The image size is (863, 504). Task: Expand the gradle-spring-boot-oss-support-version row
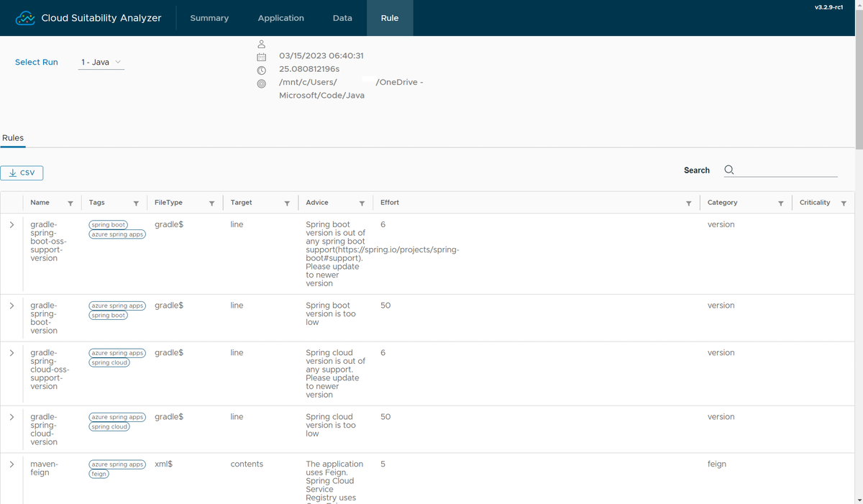click(12, 225)
